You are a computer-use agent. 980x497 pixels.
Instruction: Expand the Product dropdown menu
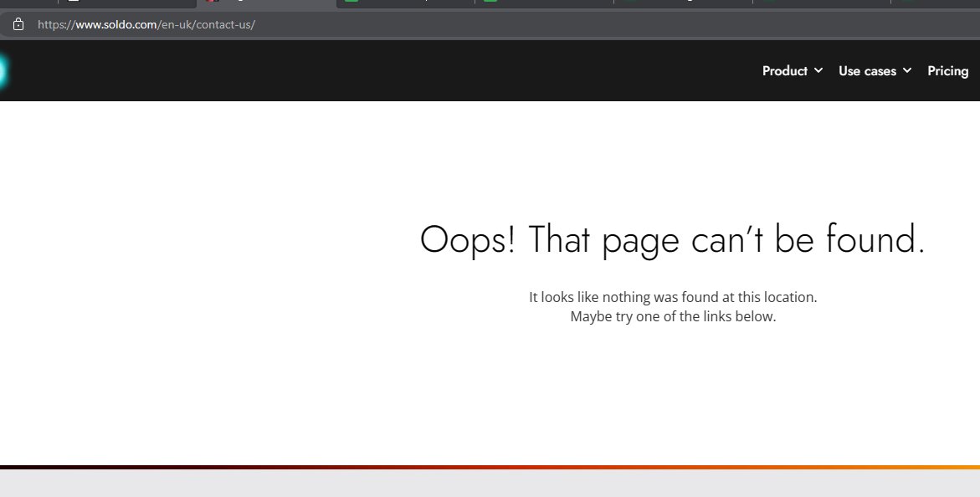point(792,71)
